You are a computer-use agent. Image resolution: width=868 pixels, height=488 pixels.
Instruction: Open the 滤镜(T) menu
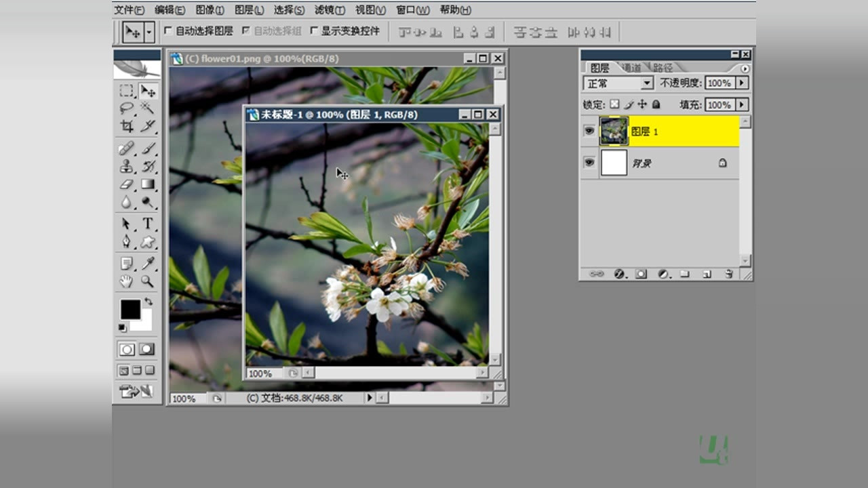coord(330,9)
